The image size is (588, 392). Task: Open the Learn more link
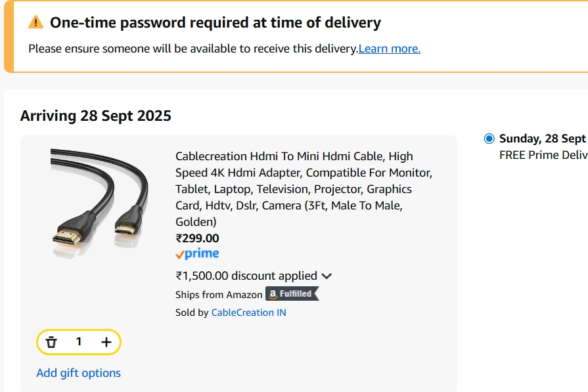[389, 48]
